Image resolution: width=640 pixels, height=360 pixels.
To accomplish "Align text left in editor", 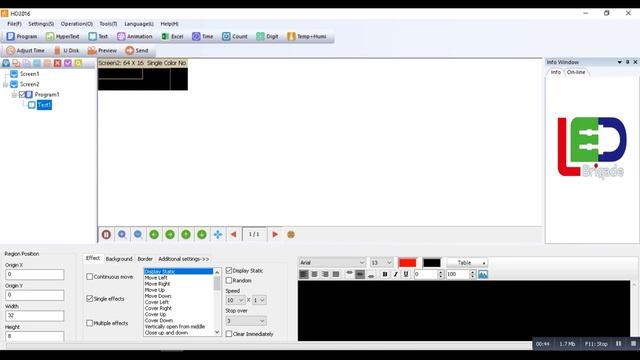I will pos(304,274).
